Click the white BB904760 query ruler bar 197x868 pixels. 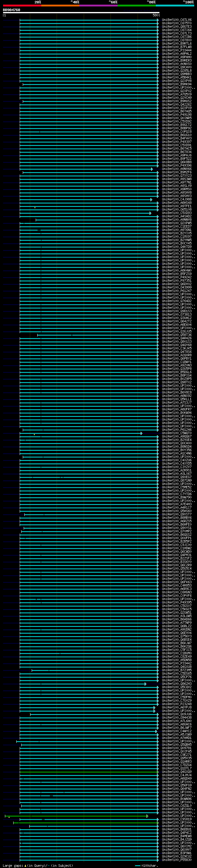pos(81,13)
